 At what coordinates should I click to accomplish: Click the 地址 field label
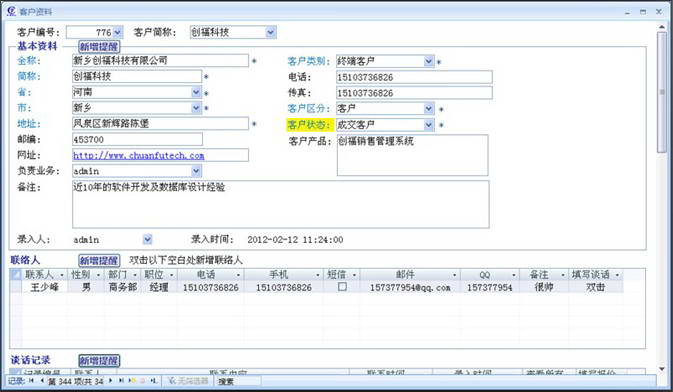[x=29, y=124]
